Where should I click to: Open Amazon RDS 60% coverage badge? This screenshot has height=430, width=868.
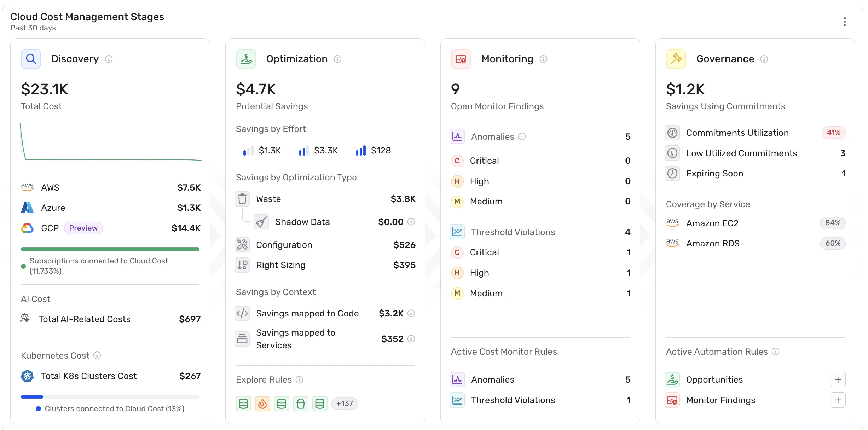coord(833,243)
